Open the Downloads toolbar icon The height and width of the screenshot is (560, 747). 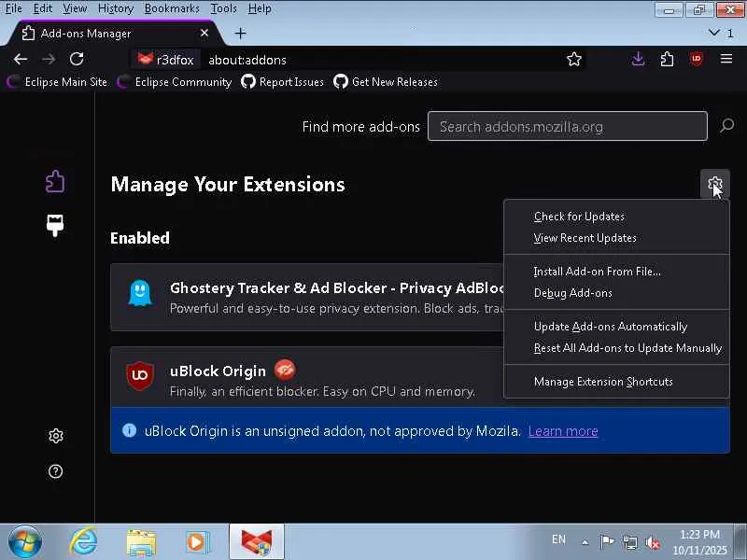[x=638, y=59]
